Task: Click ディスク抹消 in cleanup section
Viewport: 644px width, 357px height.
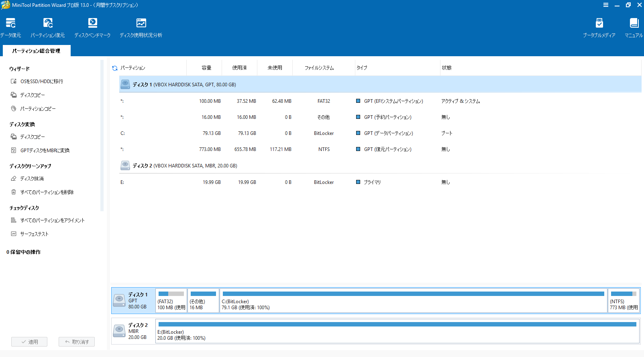Action: (x=32, y=179)
